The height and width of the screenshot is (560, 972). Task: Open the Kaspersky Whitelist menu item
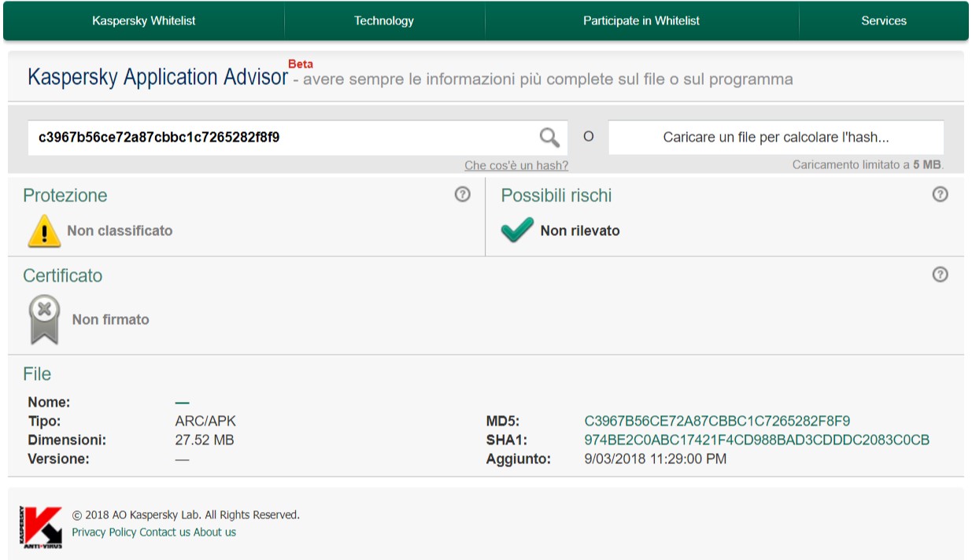pyautogui.click(x=144, y=21)
